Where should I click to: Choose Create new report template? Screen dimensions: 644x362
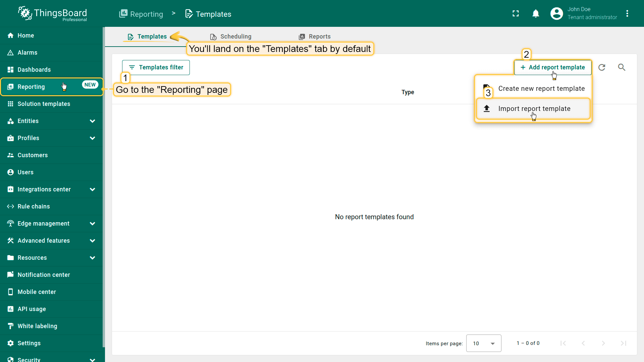pyautogui.click(x=541, y=88)
